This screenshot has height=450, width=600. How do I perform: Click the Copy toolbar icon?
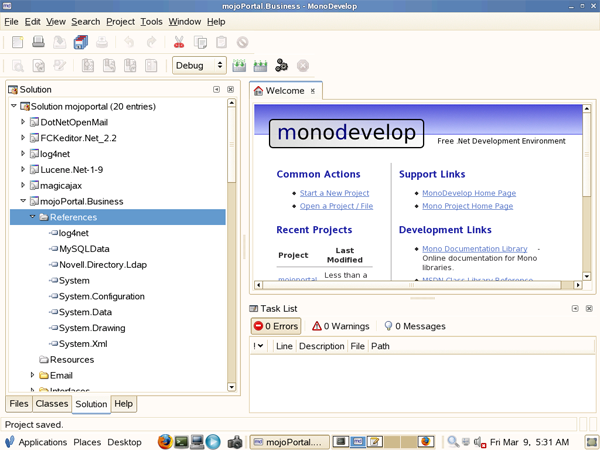tap(200, 42)
